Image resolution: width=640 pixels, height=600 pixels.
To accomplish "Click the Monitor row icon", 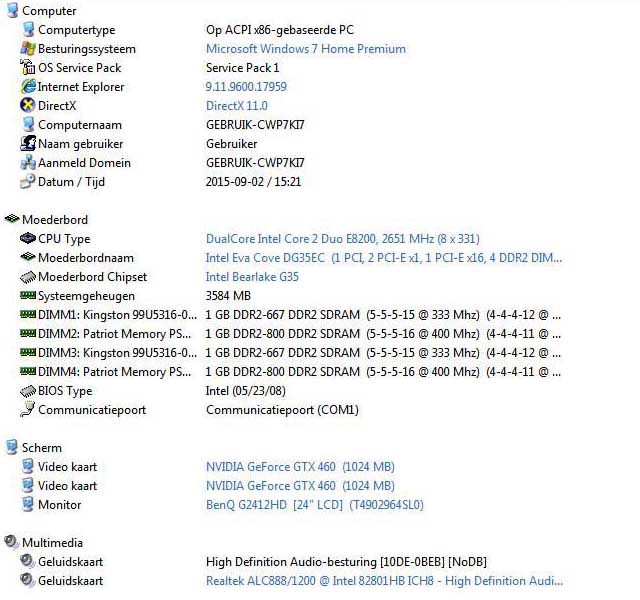I will (x=28, y=504).
